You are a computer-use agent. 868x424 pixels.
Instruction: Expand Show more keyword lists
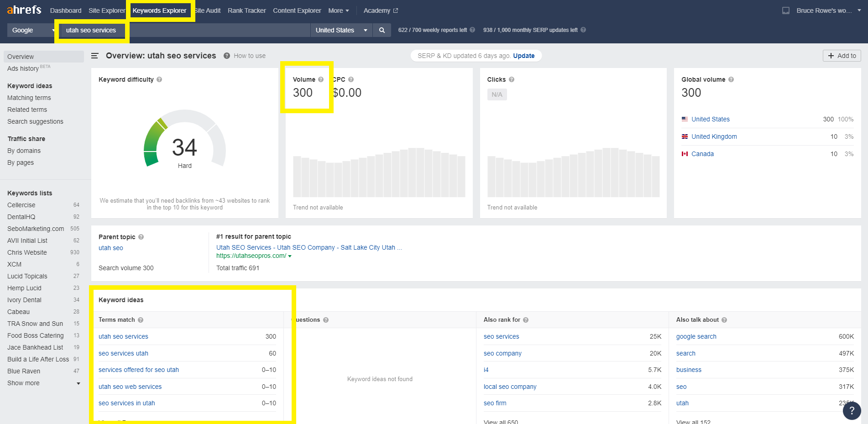[43, 383]
